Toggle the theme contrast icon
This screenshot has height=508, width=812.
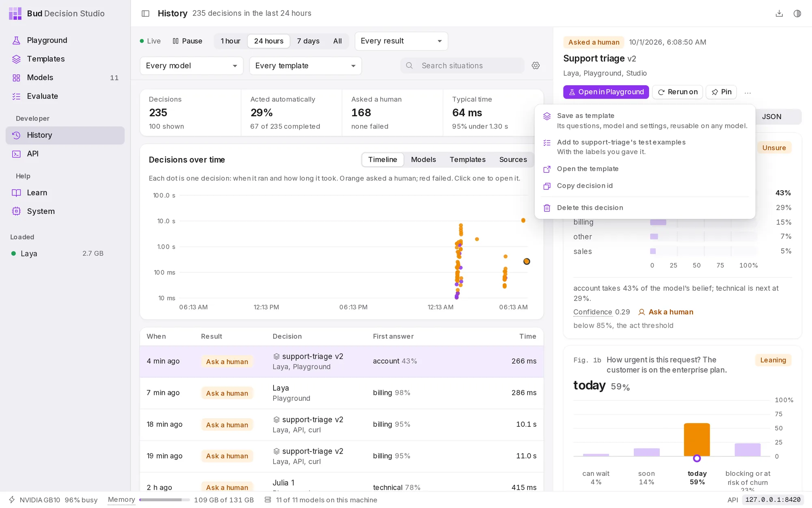click(797, 13)
